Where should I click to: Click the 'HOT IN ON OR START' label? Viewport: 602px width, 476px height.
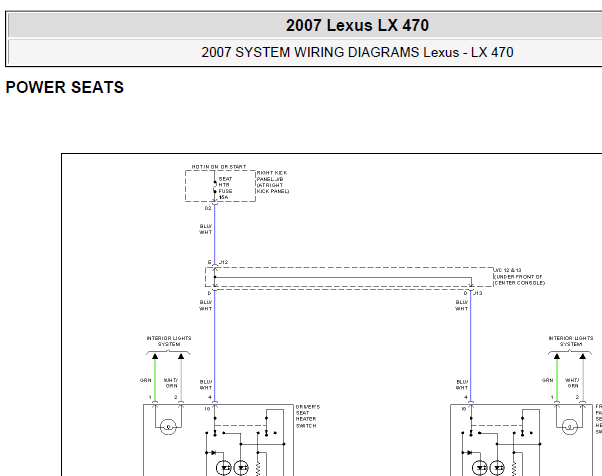(219, 167)
